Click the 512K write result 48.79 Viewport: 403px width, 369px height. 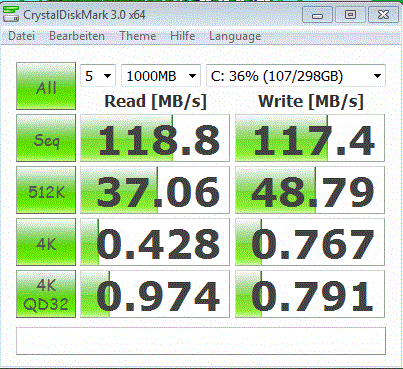click(x=310, y=190)
